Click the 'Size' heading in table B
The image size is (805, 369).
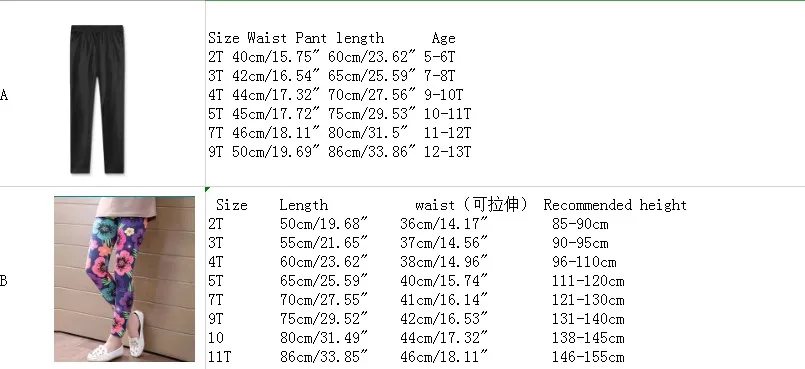232,205
